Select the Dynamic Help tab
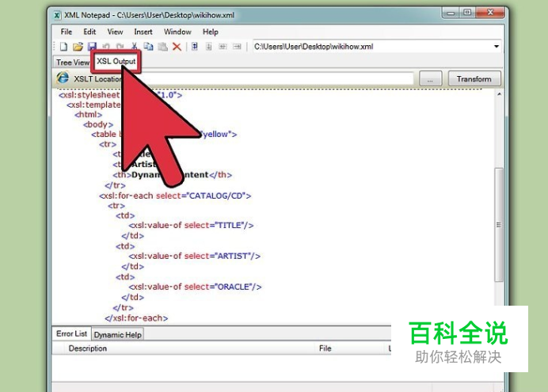This screenshot has height=392, width=548. (x=118, y=335)
